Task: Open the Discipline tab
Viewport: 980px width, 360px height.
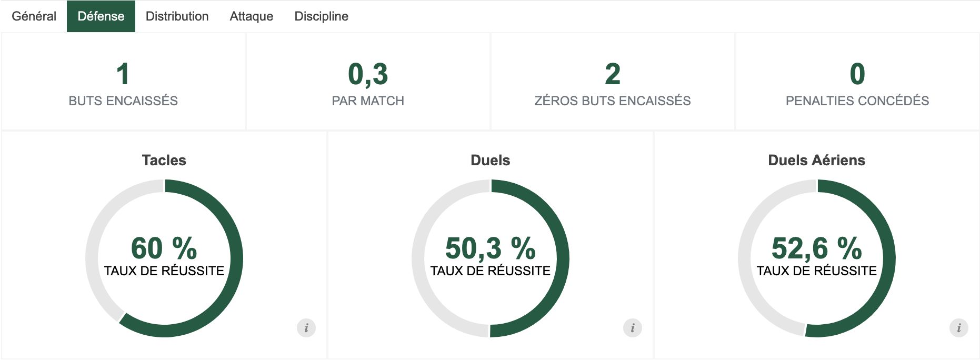Action: [322, 16]
